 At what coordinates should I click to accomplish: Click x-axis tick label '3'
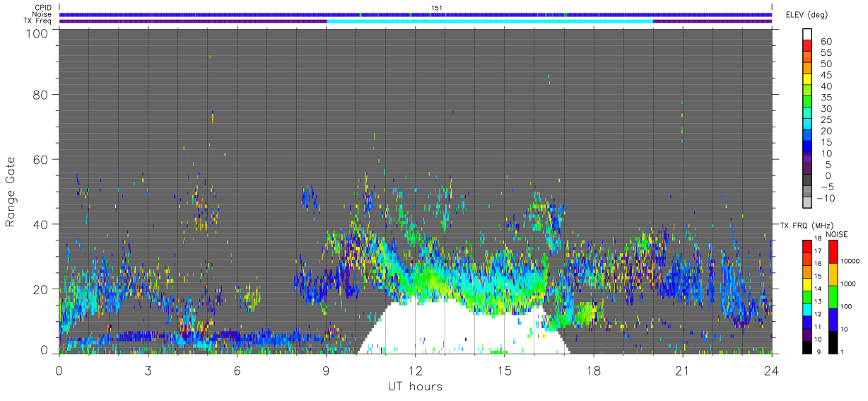tap(148, 370)
